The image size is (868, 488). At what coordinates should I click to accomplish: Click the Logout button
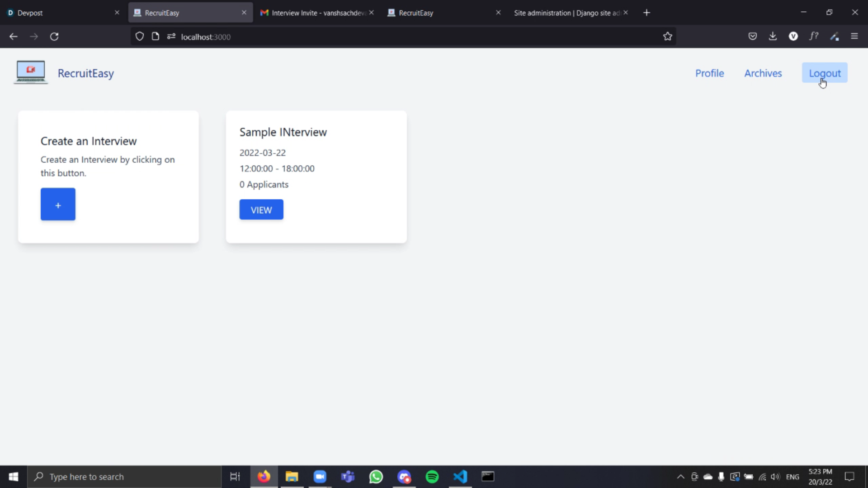(x=824, y=73)
